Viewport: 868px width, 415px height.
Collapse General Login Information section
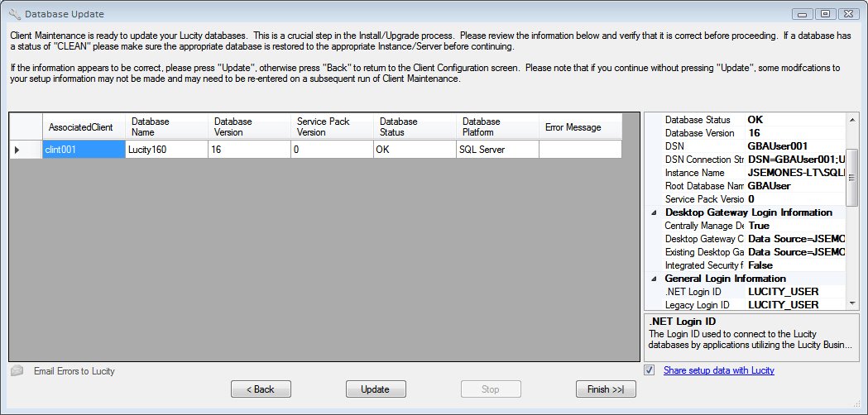(653, 279)
